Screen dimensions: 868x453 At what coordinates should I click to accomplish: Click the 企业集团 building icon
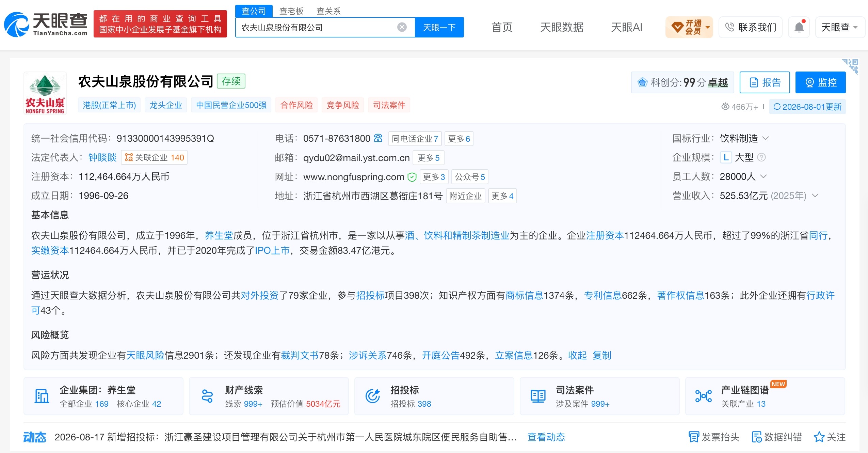42,396
